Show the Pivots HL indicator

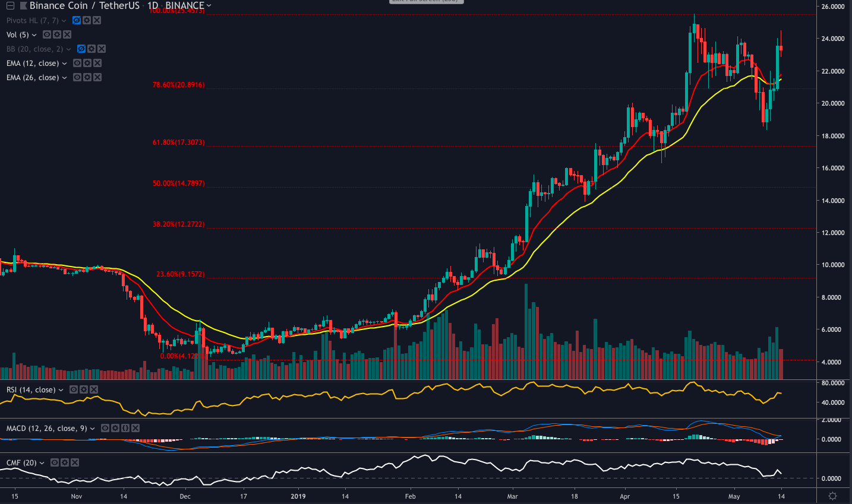(x=77, y=21)
